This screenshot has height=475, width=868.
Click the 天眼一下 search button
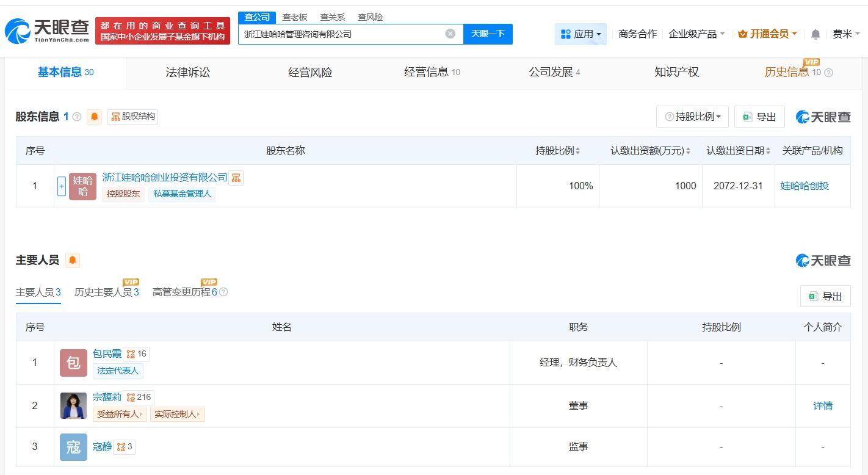pyautogui.click(x=488, y=34)
